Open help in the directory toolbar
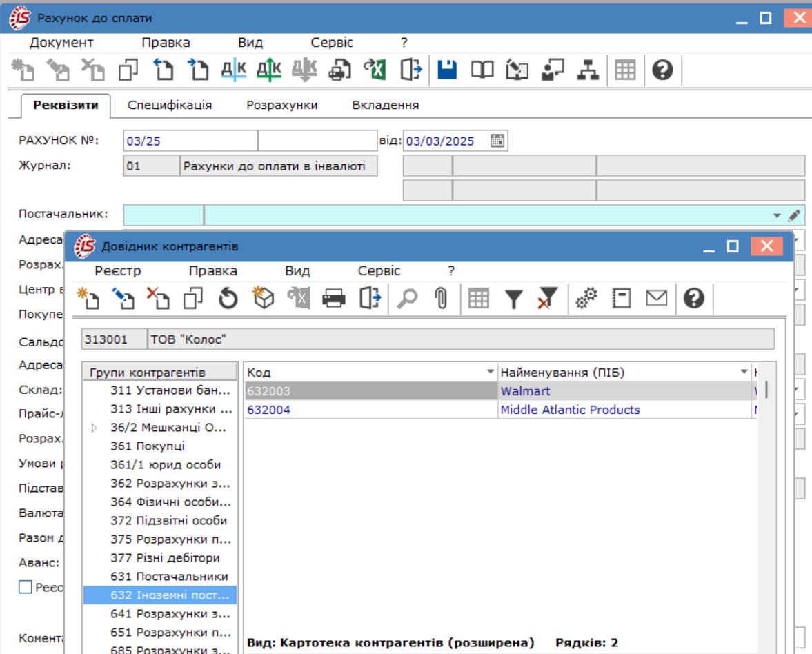812x654 pixels. tap(693, 298)
